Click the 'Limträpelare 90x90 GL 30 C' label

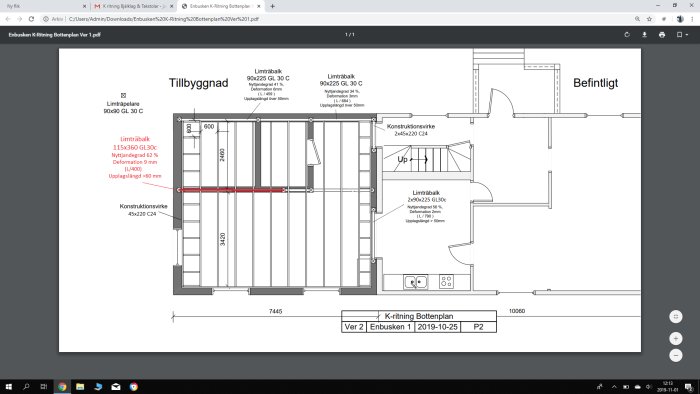pos(123,107)
